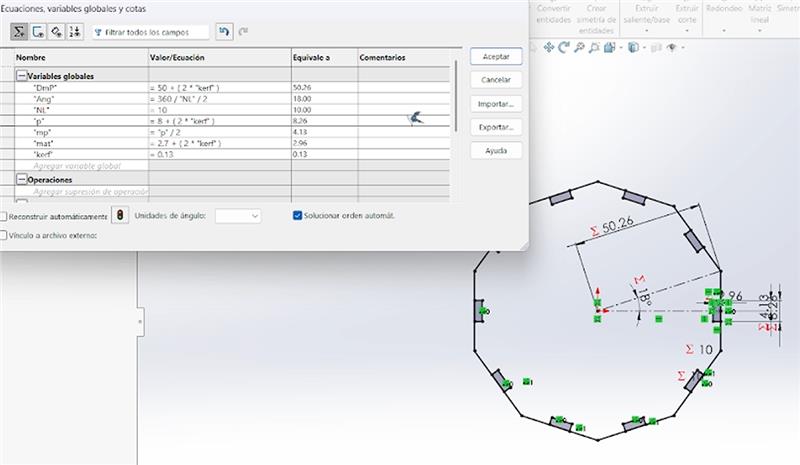
Task: Click the red sigma above 18° angle
Action: 639,280
